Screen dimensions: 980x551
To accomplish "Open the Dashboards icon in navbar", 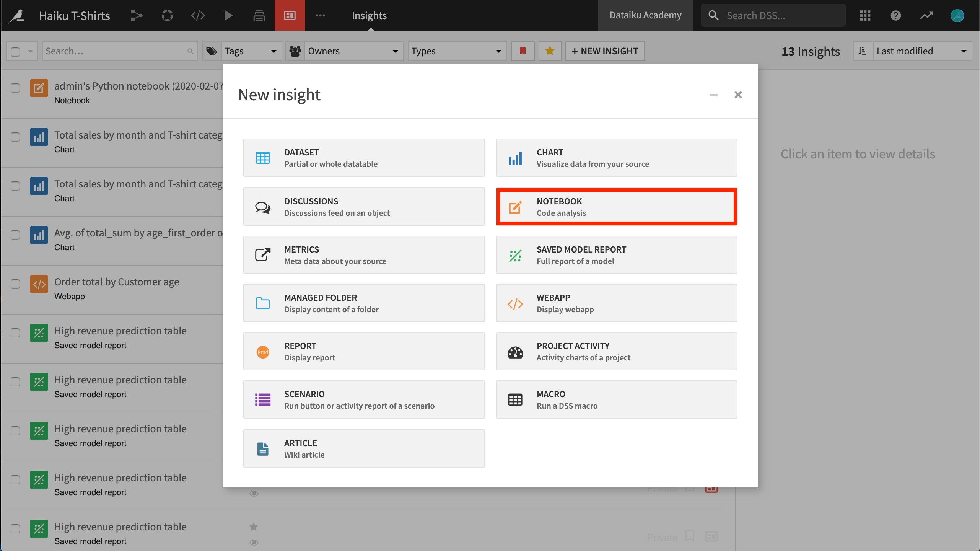I will [x=290, y=16].
